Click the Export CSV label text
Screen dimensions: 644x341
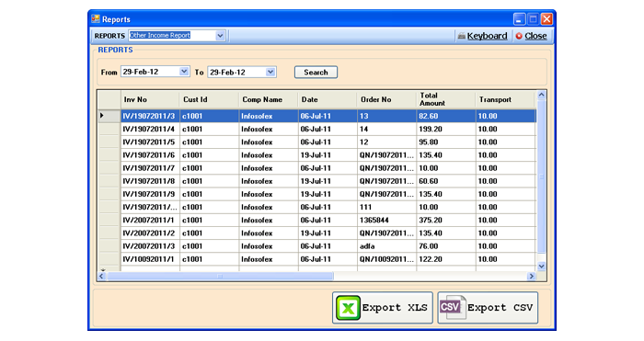(x=500, y=308)
